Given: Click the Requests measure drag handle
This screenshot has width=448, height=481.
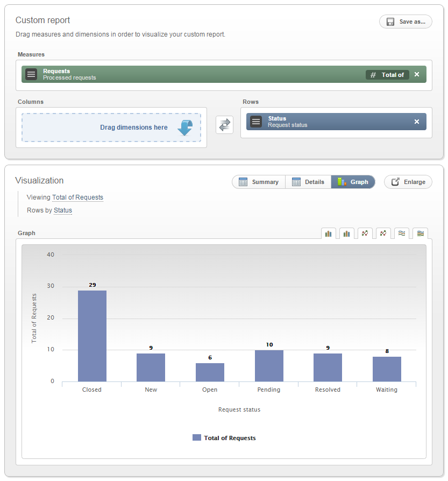Looking at the screenshot, I should tap(32, 74).
